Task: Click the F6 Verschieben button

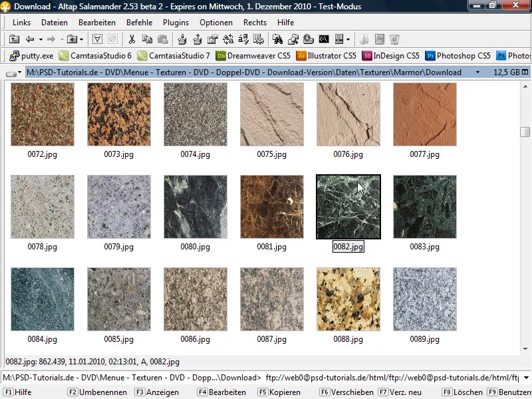Action: pyautogui.click(x=346, y=392)
